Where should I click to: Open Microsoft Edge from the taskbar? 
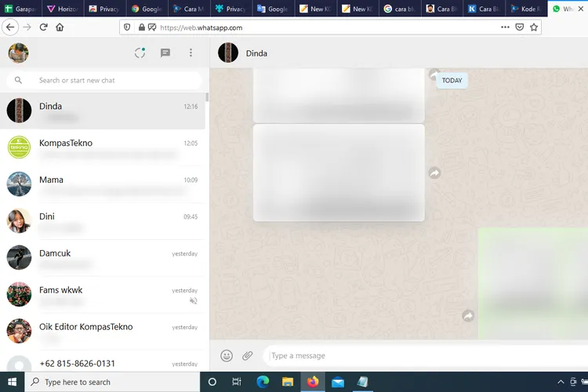pyautogui.click(x=263, y=382)
